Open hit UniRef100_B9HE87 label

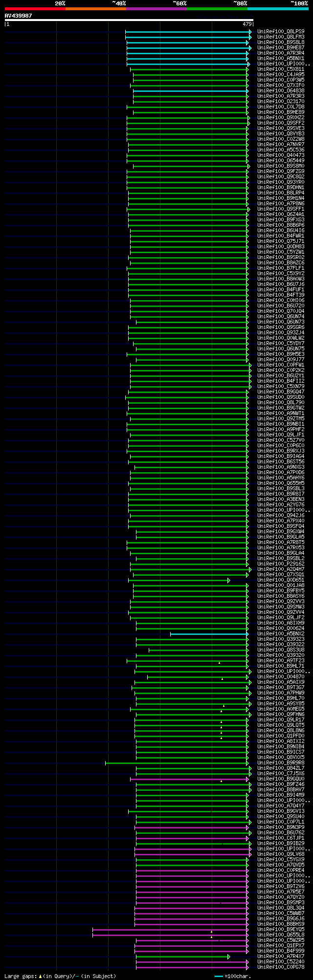[281, 47]
